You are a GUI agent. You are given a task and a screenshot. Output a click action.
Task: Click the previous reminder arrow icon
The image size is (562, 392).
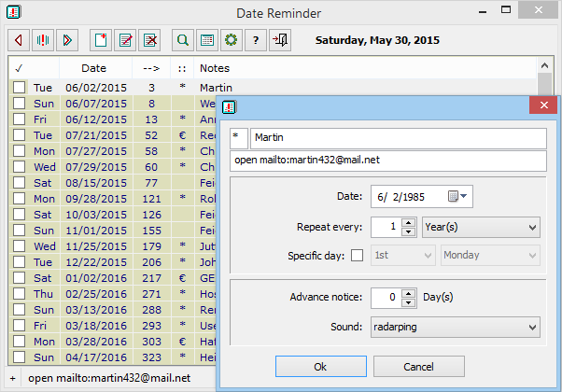pyautogui.click(x=19, y=40)
